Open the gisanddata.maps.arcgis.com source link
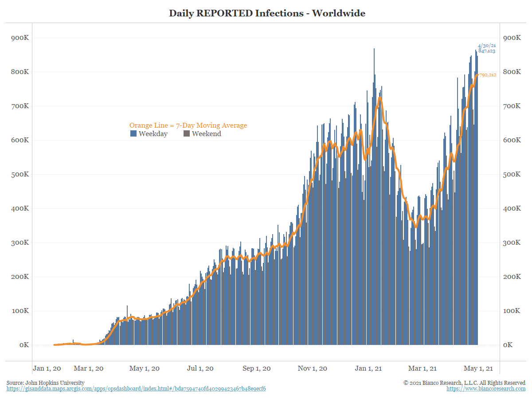The width and height of the screenshot is (532, 399). pos(136,389)
